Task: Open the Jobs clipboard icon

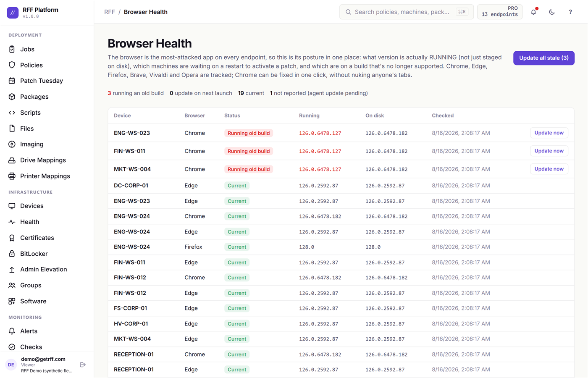Action: point(12,49)
